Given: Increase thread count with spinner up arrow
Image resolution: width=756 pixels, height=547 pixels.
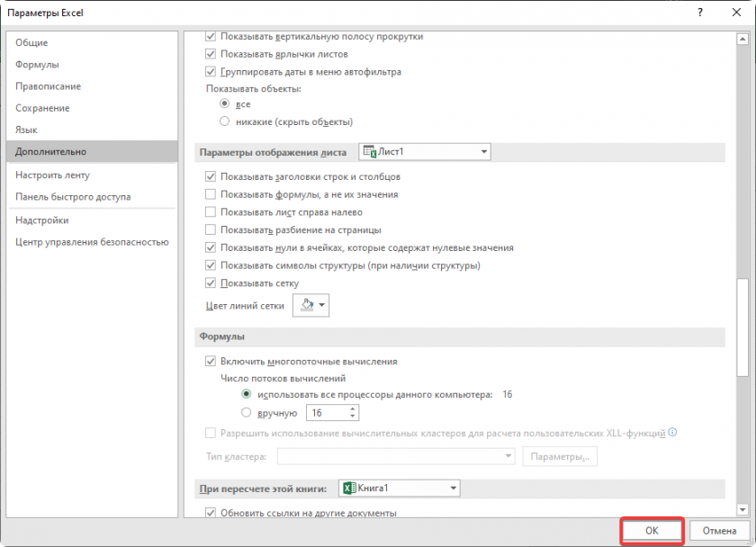Looking at the screenshot, I should 352,408.
